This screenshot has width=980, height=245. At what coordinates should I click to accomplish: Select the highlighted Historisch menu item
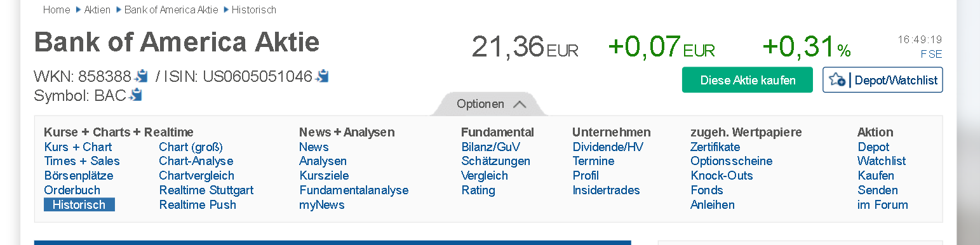(x=79, y=205)
